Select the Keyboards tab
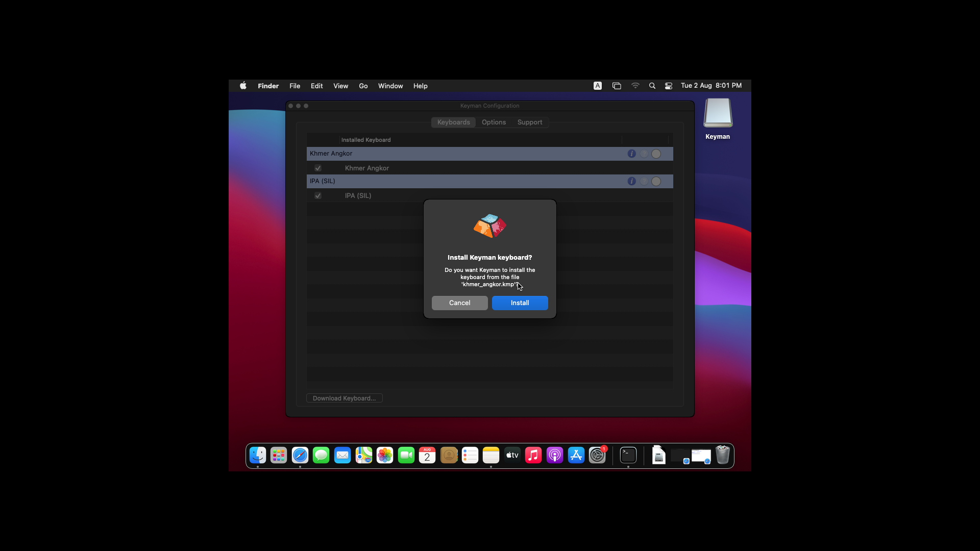980x551 pixels. click(453, 122)
